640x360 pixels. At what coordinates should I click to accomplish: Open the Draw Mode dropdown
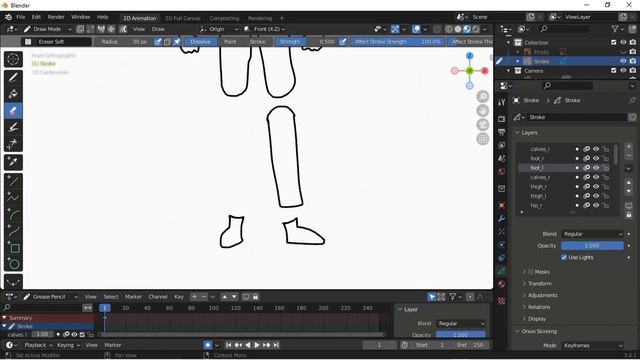[x=47, y=29]
